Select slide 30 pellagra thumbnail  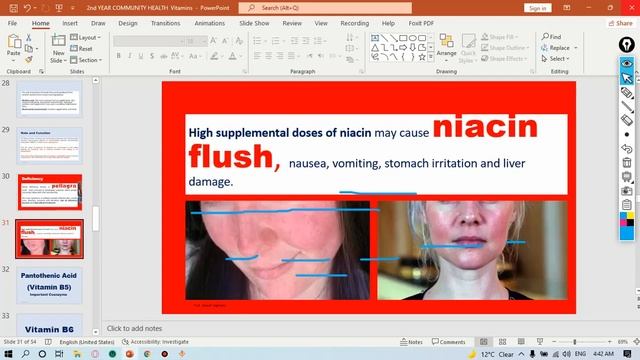pos(50,192)
